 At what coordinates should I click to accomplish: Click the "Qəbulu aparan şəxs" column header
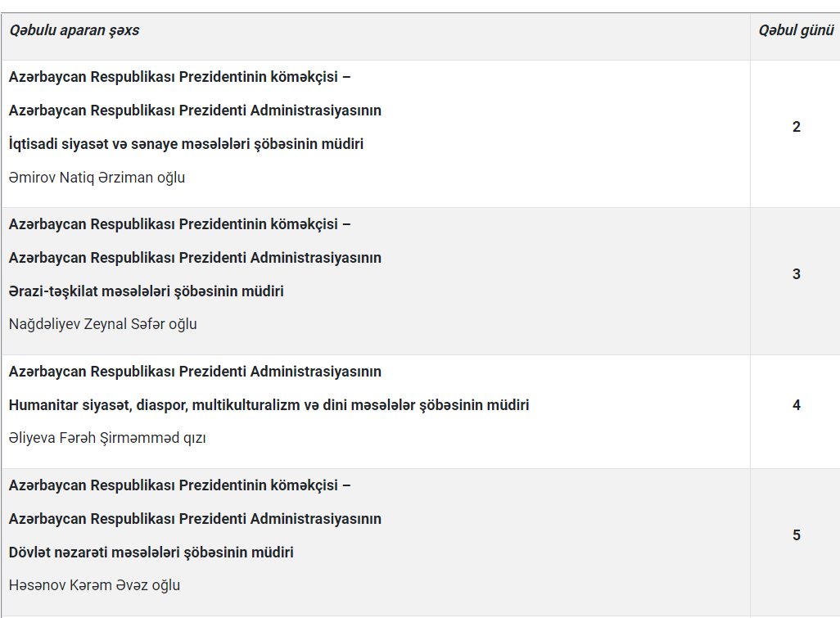click(75, 30)
